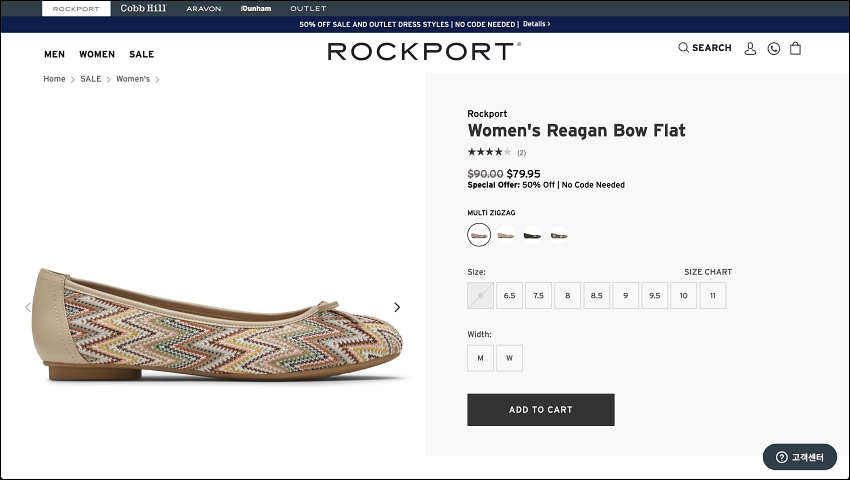The width and height of the screenshot is (850, 480).
Task: Switch to the Dunham brand tab
Action: point(256,9)
